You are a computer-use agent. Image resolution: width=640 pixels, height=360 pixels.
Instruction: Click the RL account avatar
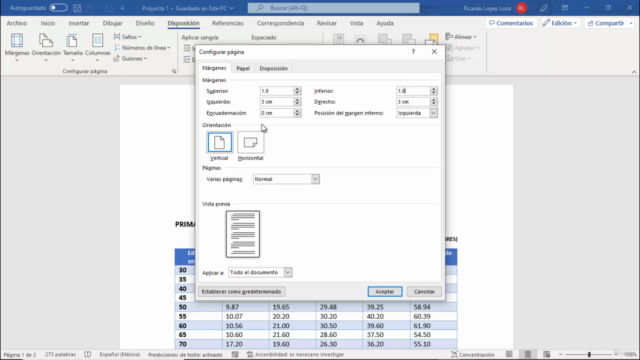[521, 8]
